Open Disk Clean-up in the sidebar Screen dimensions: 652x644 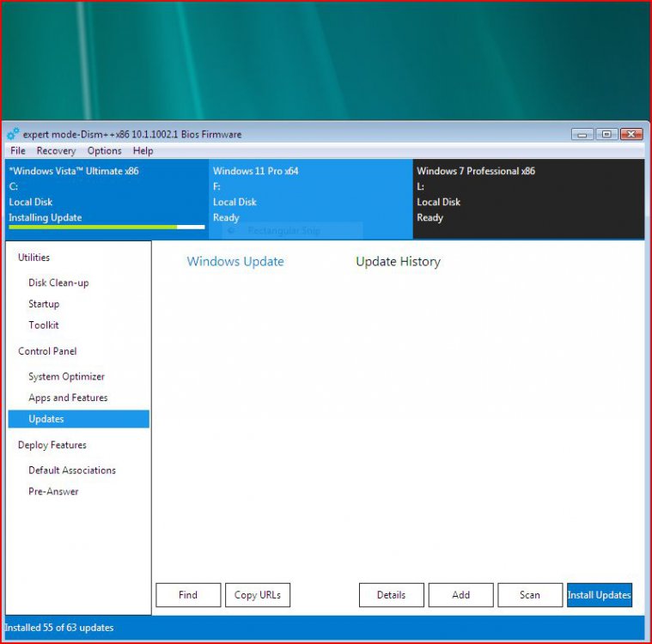click(x=58, y=283)
